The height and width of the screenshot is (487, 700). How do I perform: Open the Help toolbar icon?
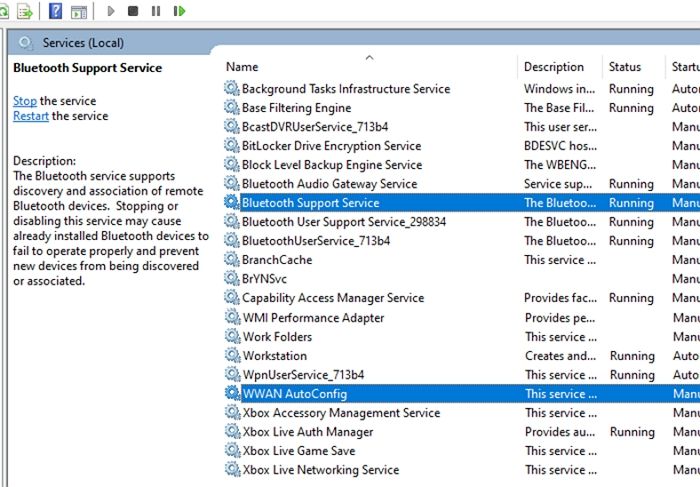(56, 11)
